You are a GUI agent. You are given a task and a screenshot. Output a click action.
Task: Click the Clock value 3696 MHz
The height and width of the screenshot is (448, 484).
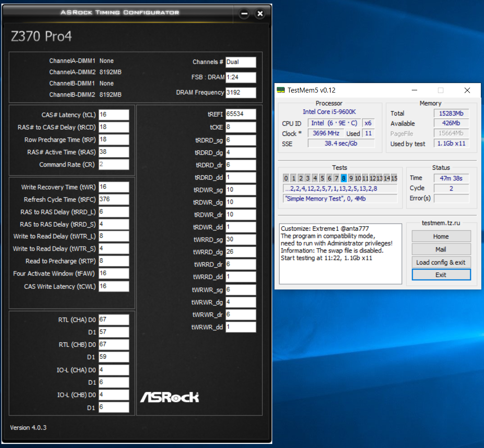click(326, 133)
